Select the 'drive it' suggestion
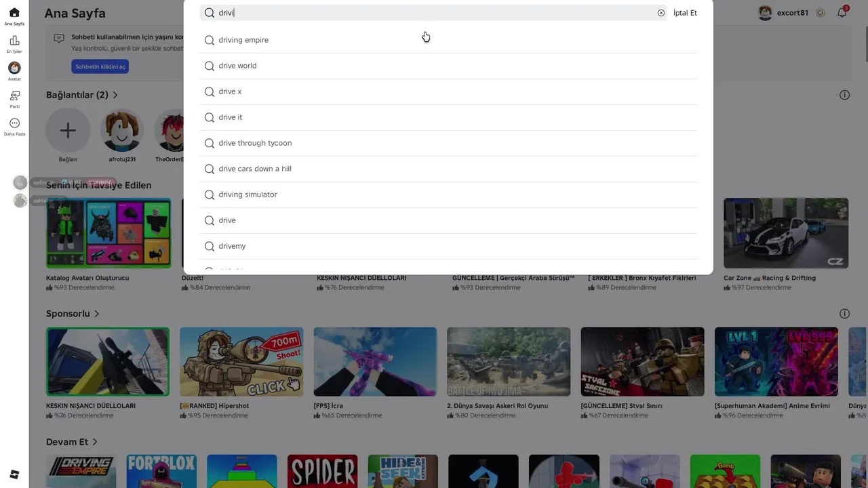Viewport: 868px width, 488px height. point(448,117)
